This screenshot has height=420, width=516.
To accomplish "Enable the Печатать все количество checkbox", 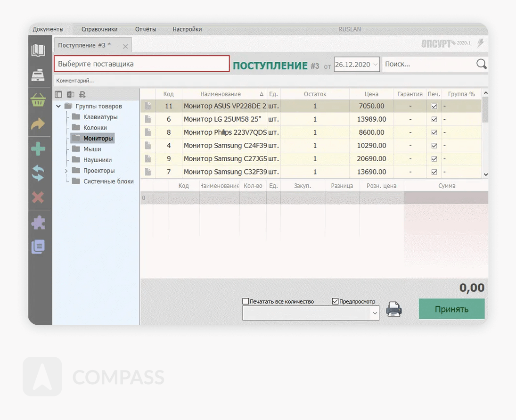I will [x=246, y=301].
